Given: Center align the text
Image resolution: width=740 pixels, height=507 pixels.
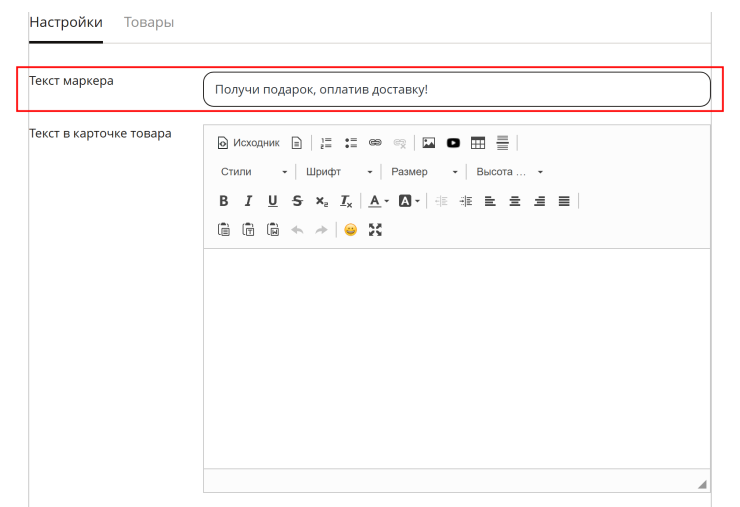Looking at the screenshot, I should click(515, 201).
